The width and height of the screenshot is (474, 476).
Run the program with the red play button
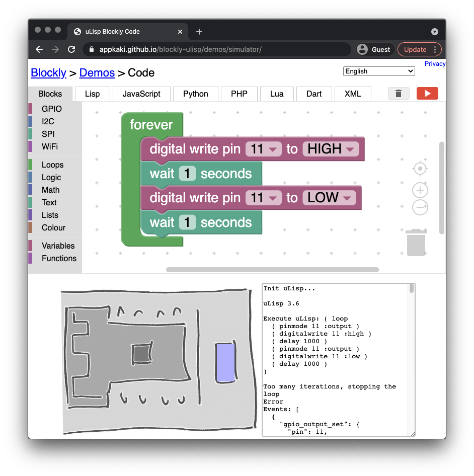(x=427, y=93)
